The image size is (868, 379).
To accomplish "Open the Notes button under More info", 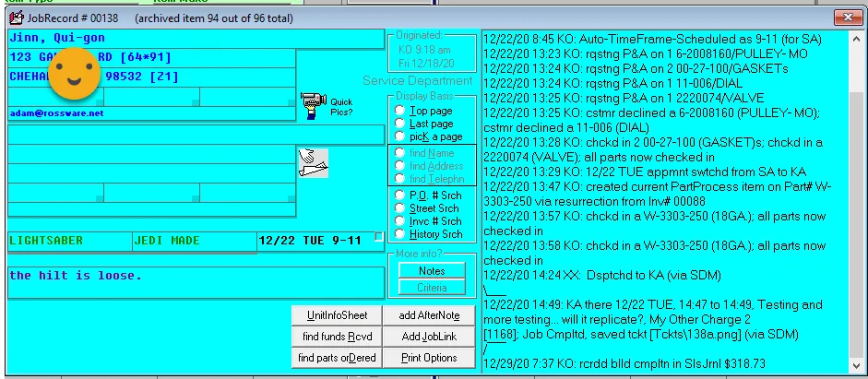I will [432, 271].
